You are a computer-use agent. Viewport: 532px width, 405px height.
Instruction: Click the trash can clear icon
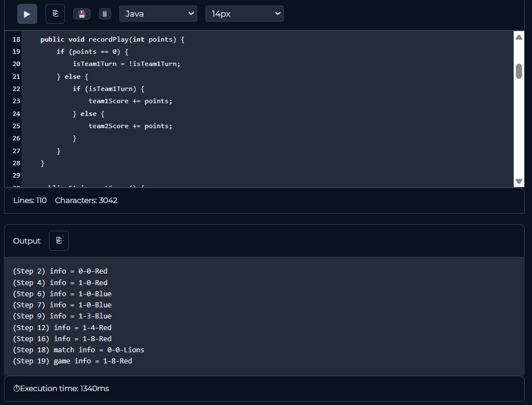click(x=104, y=14)
